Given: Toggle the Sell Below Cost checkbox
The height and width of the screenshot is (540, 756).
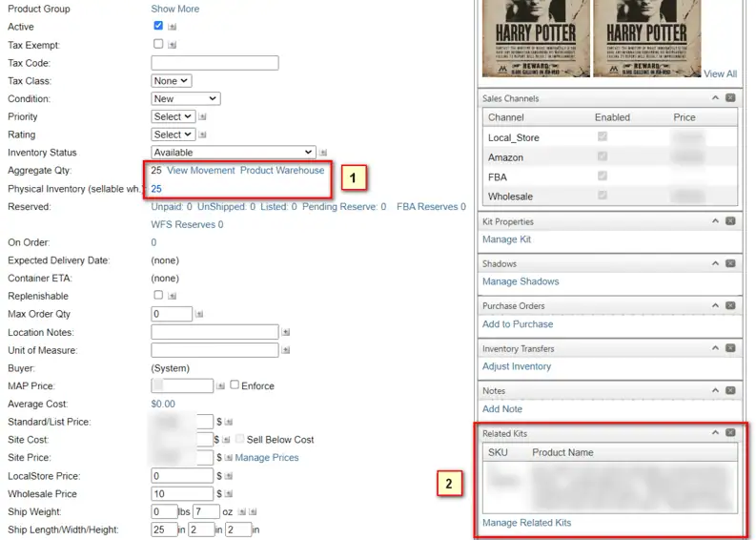Looking at the screenshot, I should click(x=239, y=439).
